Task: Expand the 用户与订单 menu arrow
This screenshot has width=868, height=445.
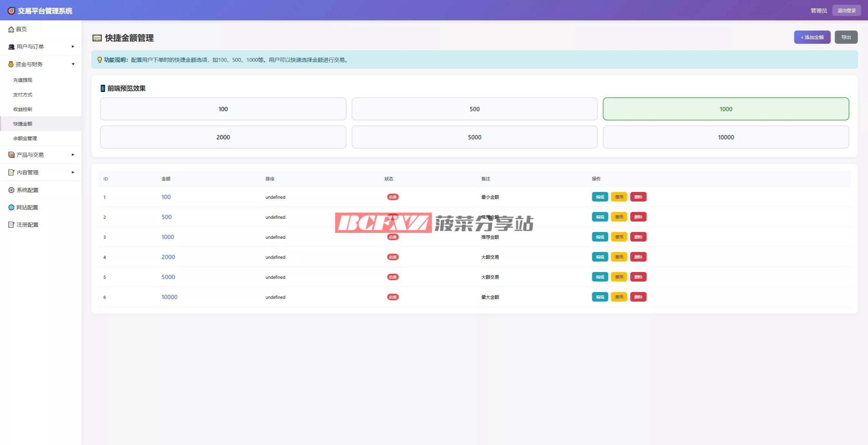Action: pos(73,46)
